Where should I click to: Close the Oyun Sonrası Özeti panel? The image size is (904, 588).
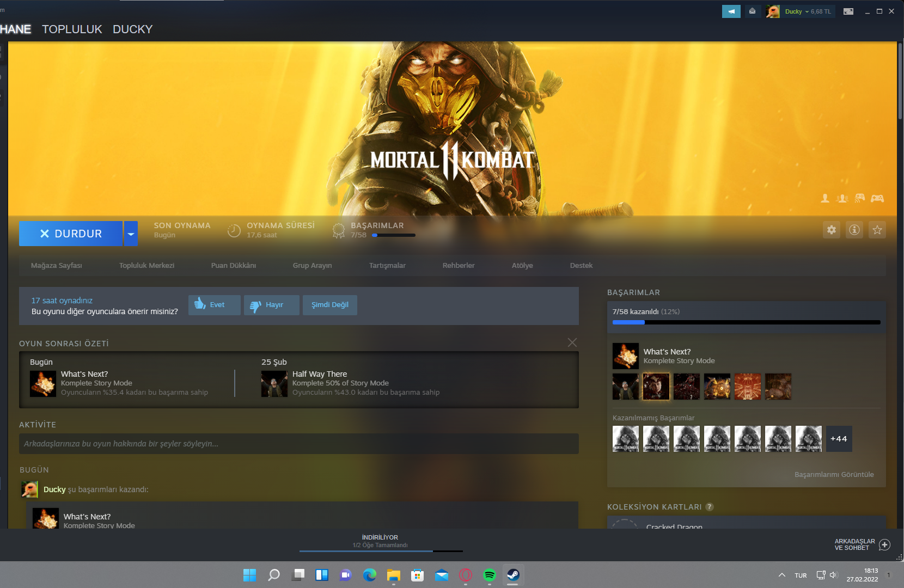(572, 342)
